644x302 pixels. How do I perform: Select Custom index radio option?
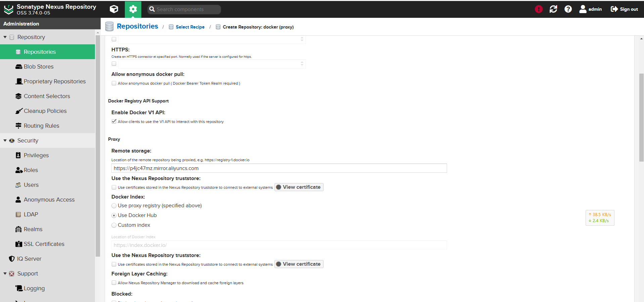click(114, 225)
